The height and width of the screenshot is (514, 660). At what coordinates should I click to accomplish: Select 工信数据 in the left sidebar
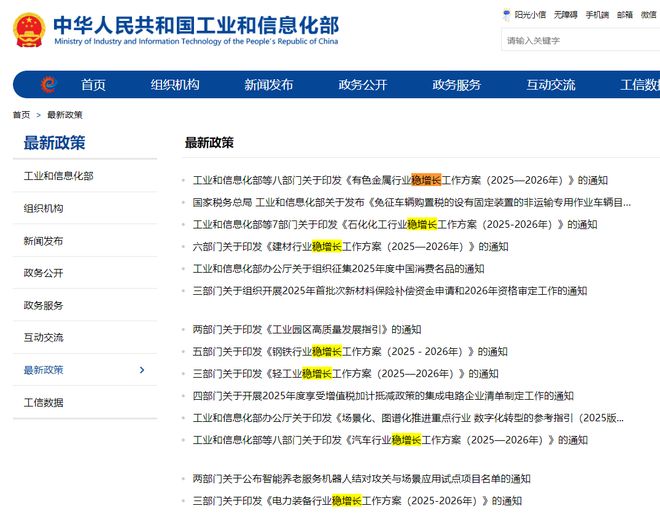44,402
